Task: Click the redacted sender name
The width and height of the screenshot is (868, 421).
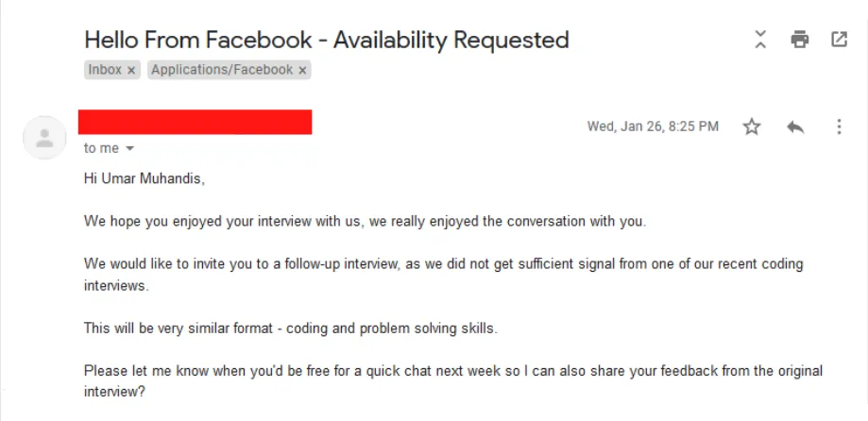Action: click(x=195, y=122)
